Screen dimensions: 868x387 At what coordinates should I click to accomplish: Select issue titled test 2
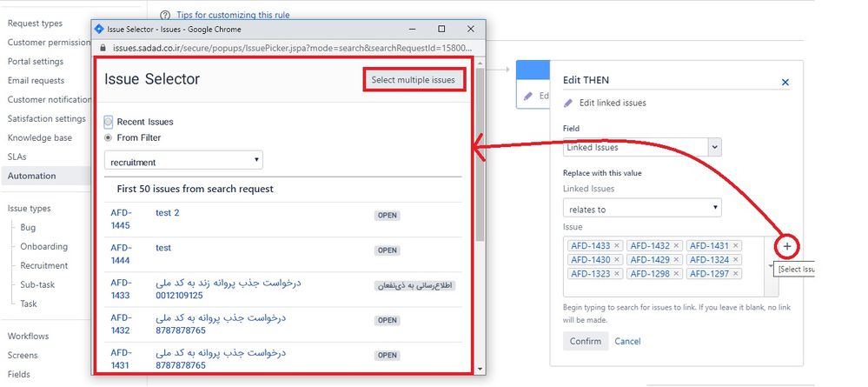168,213
